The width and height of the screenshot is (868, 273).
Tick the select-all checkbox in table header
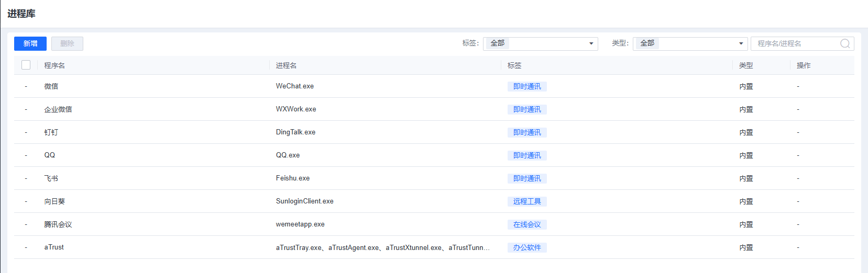tap(26, 65)
